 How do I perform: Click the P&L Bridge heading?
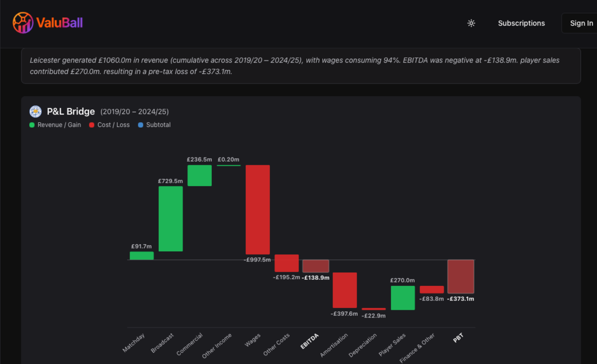point(71,112)
